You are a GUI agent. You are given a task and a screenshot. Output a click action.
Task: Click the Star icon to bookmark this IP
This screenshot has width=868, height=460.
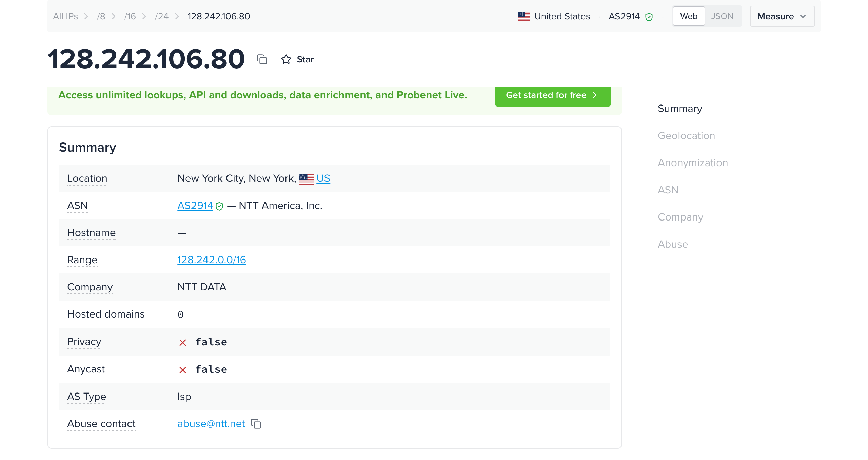click(286, 59)
